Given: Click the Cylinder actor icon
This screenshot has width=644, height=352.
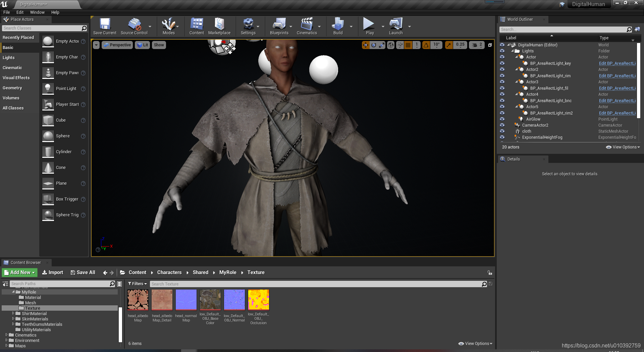Looking at the screenshot, I should click(x=48, y=152).
